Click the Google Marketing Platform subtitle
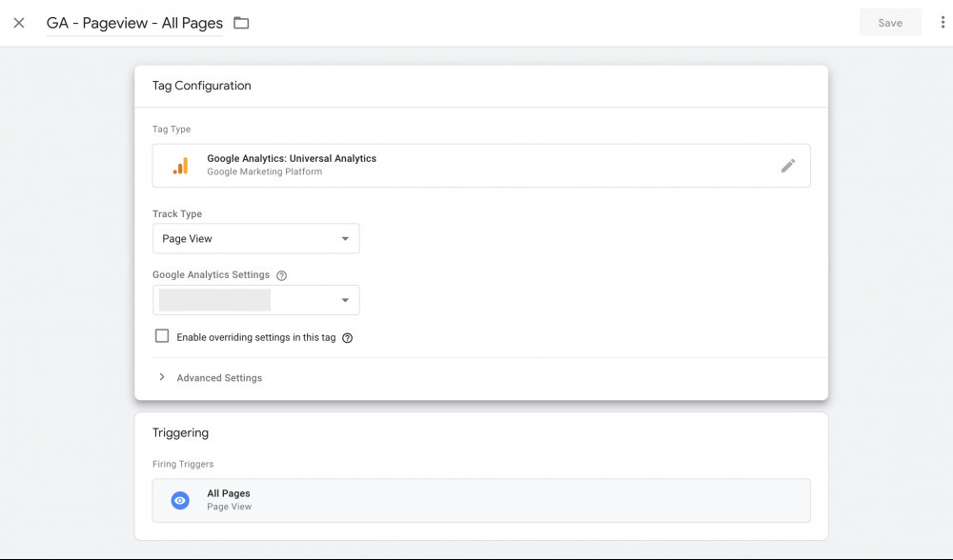953x560 pixels. [x=264, y=171]
